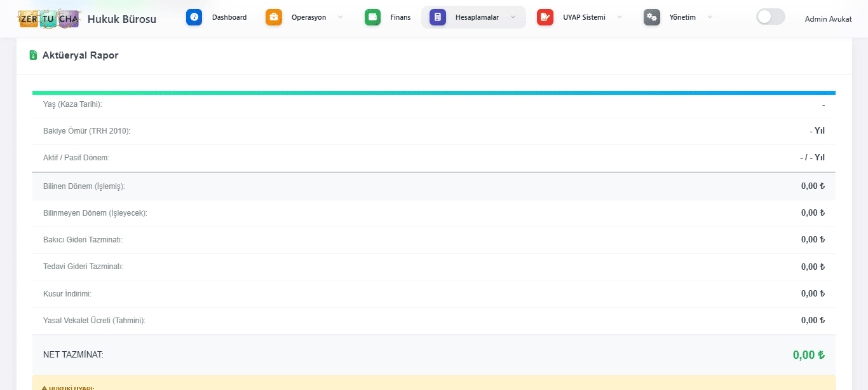This screenshot has height=390, width=868.
Task: Click the green Finans wallet icon
Action: pyautogui.click(x=373, y=17)
